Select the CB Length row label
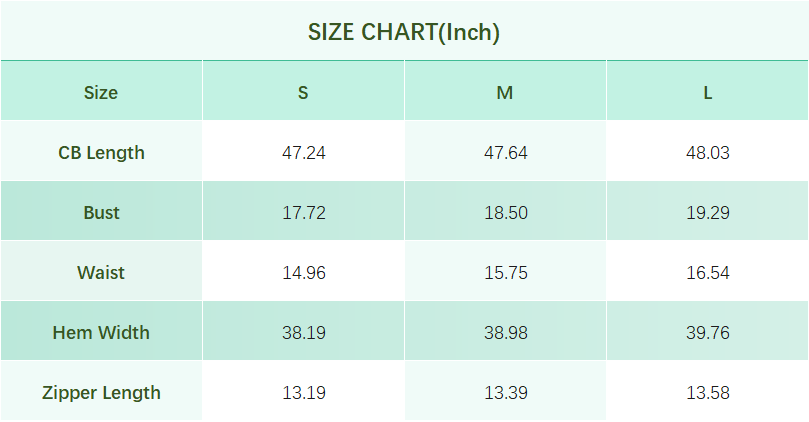The width and height of the screenshot is (809, 422). (x=101, y=153)
